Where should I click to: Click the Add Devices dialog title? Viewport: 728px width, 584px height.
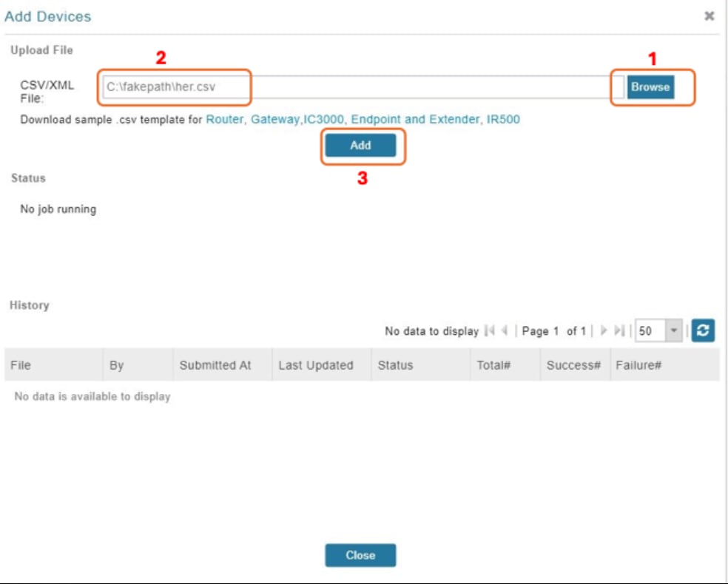(48, 17)
